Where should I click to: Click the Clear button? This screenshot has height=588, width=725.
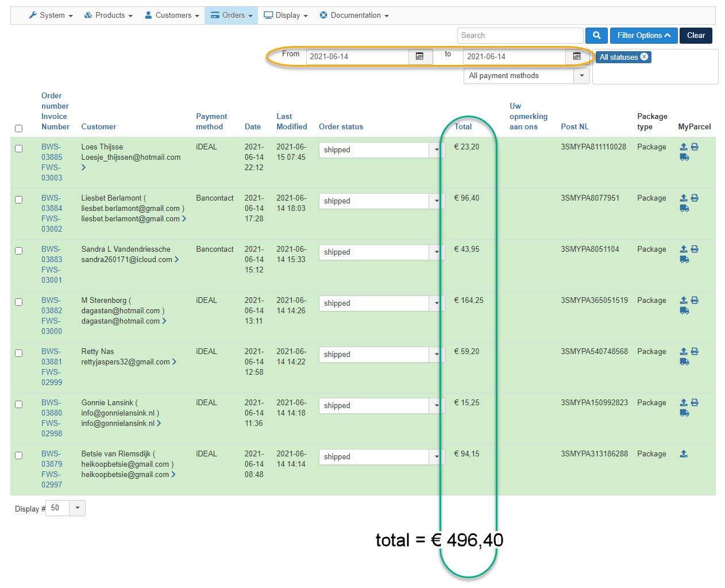click(x=696, y=36)
